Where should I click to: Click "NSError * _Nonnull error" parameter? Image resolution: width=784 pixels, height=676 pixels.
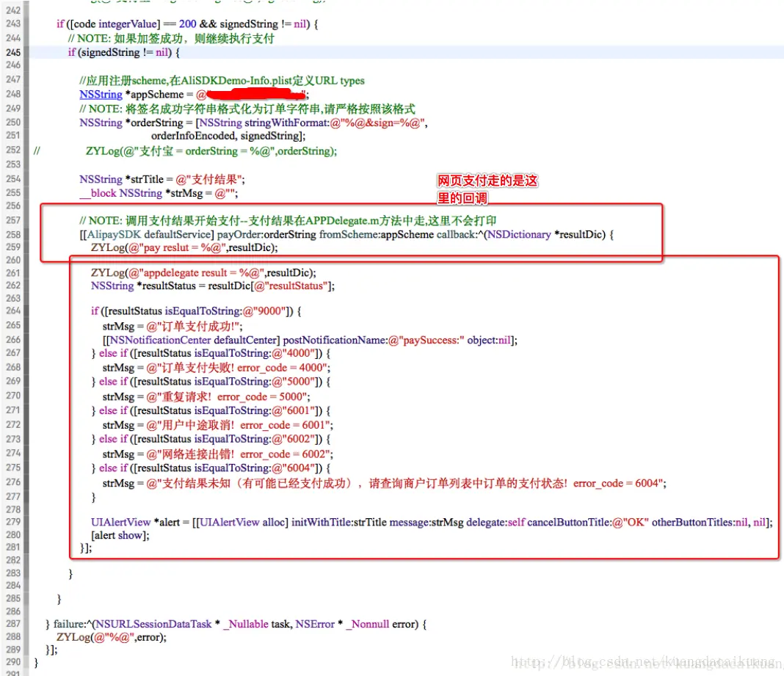pos(357,625)
